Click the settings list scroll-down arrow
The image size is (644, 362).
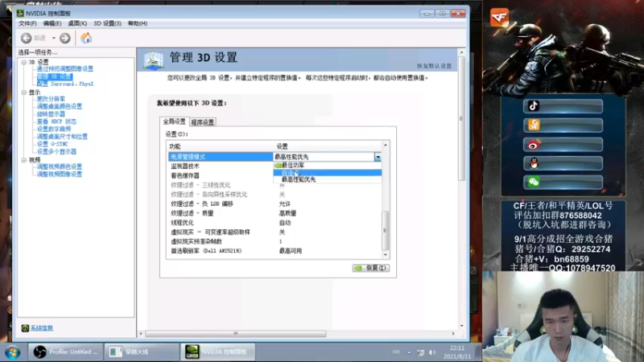click(x=386, y=255)
